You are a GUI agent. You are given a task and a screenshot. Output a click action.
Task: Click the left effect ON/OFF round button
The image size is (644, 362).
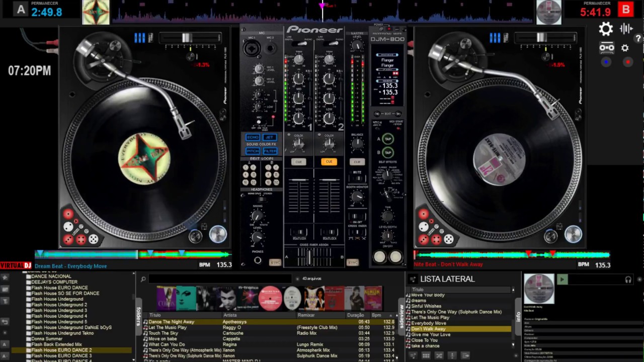pos(380,257)
